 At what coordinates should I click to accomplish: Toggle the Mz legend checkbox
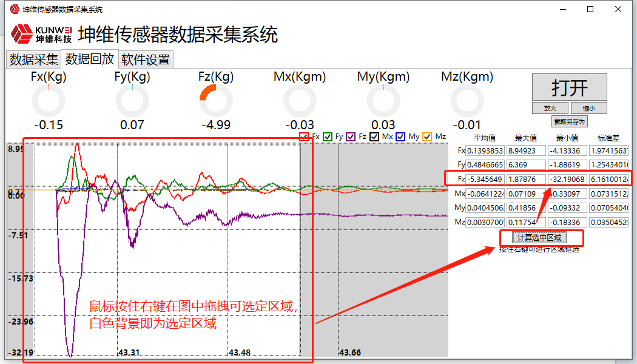click(427, 137)
